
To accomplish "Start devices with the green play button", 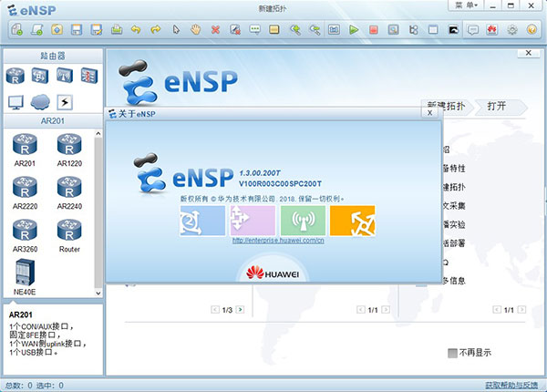I will point(354,30).
